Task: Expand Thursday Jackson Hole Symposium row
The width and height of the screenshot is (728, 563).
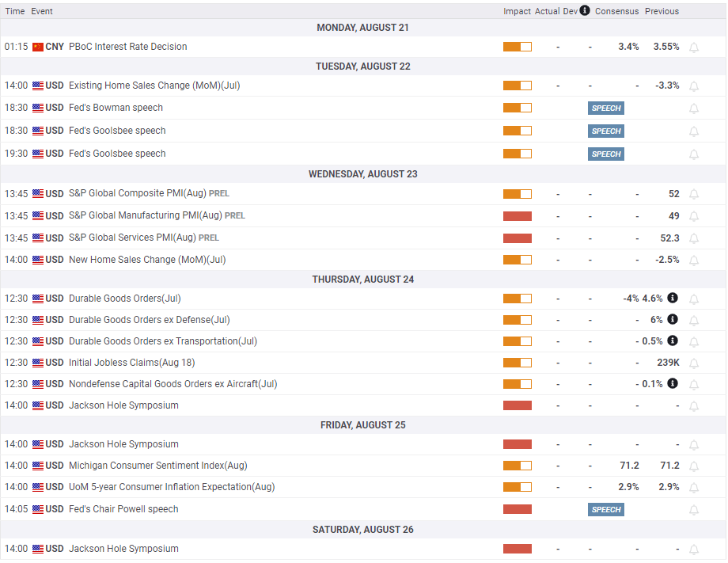Action: [363, 405]
